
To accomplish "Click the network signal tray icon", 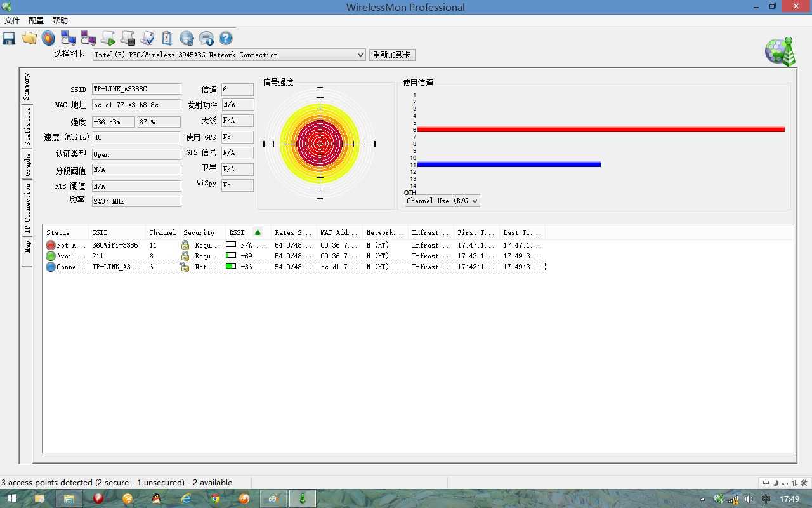I will [734, 499].
